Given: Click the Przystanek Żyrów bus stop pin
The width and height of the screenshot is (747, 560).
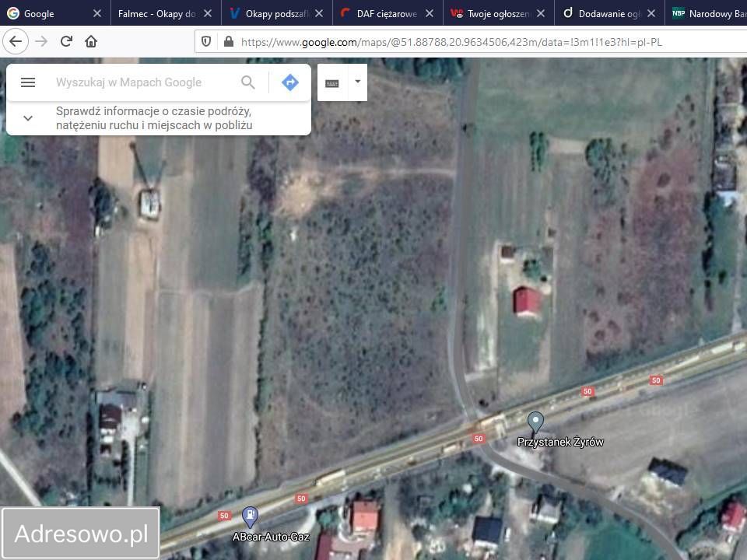Looking at the screenshot, I should 535,422.
